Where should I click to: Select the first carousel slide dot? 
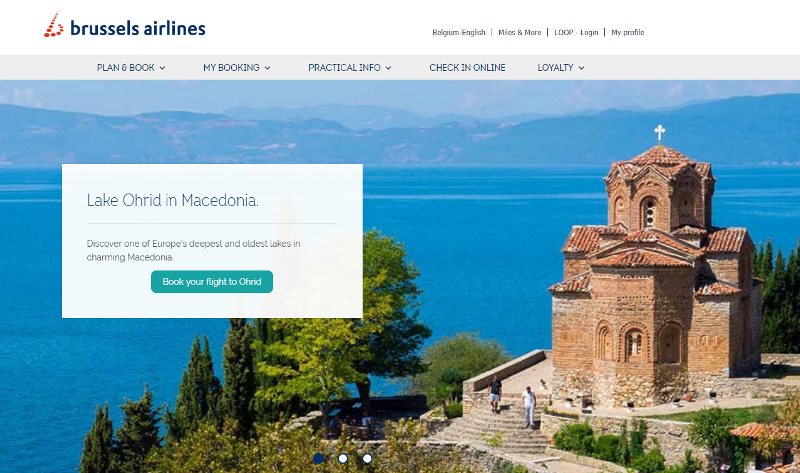click(x=318, y=458)
